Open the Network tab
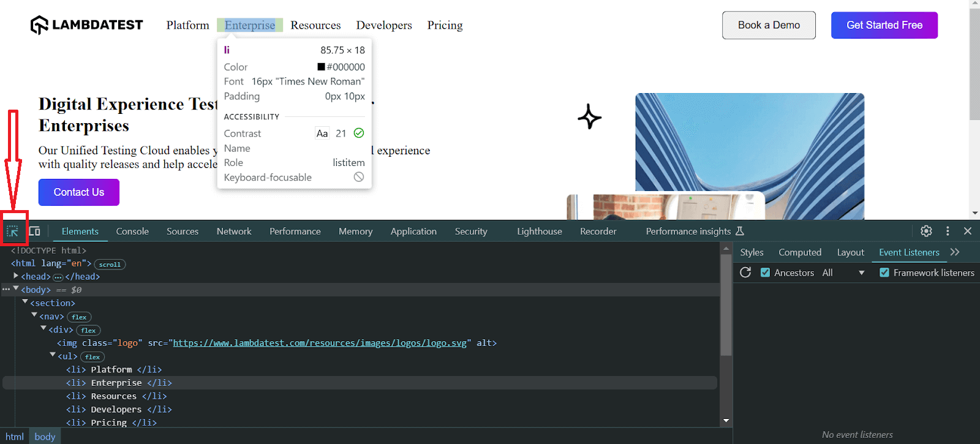980x444 pixels. [x=234, y=231]
